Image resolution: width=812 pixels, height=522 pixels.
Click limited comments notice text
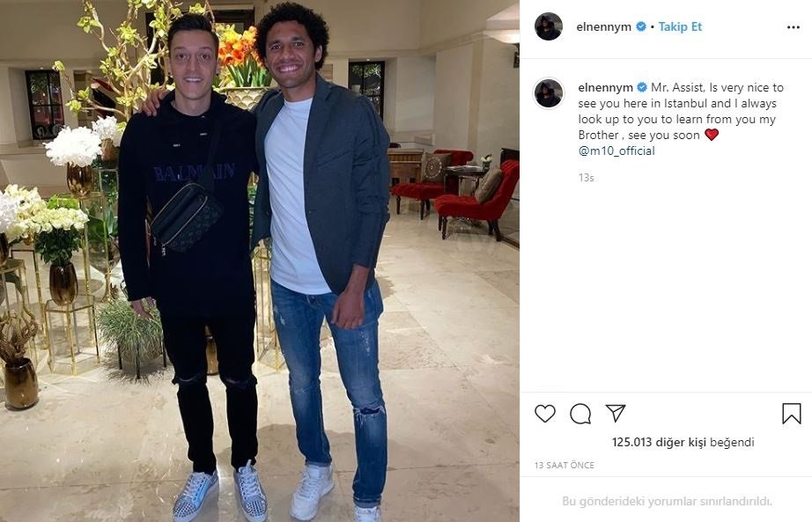point(667,501)
